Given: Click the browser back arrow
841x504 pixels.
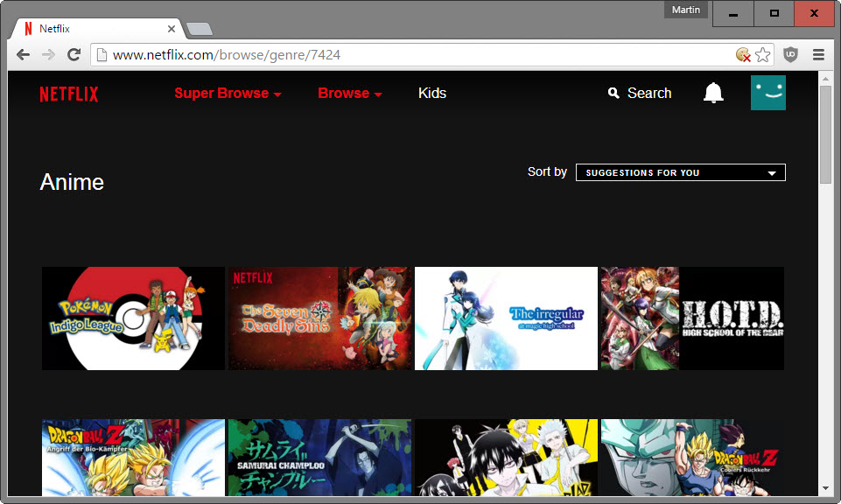Looking at the screenshot, I should tap(23, 55).
